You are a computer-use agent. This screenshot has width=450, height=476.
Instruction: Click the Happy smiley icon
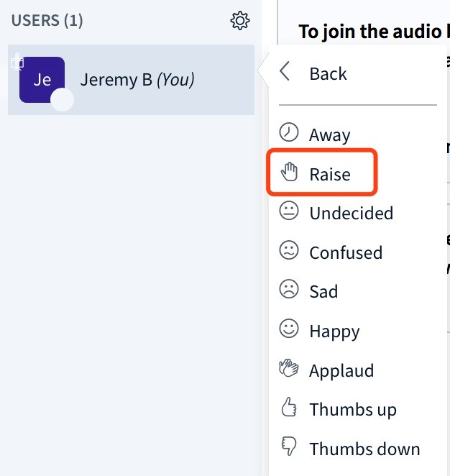coord(289,331)
